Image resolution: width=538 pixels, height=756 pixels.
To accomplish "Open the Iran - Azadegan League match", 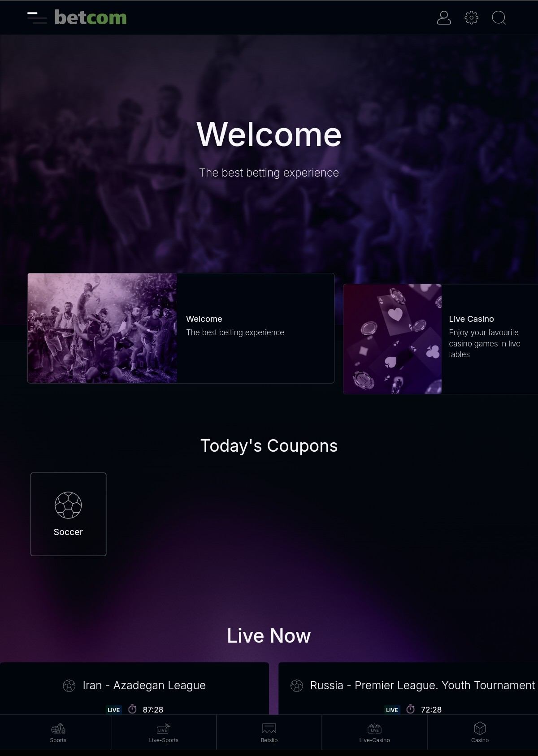I will 134,689.
